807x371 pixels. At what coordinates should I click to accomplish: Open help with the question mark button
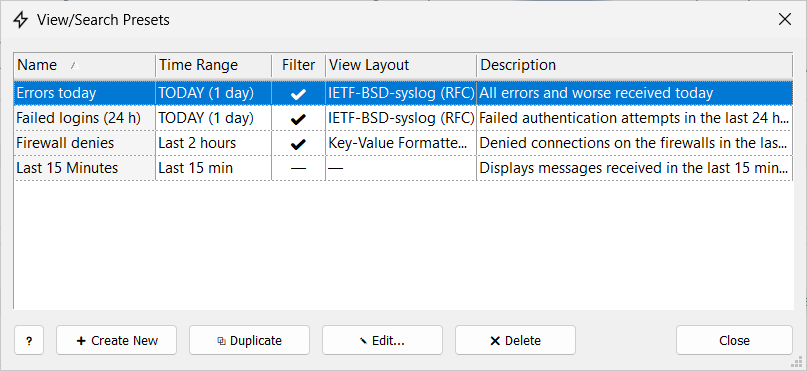pyautogui.click(x=29, y=340)
